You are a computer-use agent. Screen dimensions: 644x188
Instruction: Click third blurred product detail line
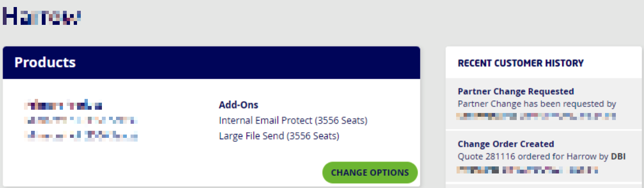82,136
